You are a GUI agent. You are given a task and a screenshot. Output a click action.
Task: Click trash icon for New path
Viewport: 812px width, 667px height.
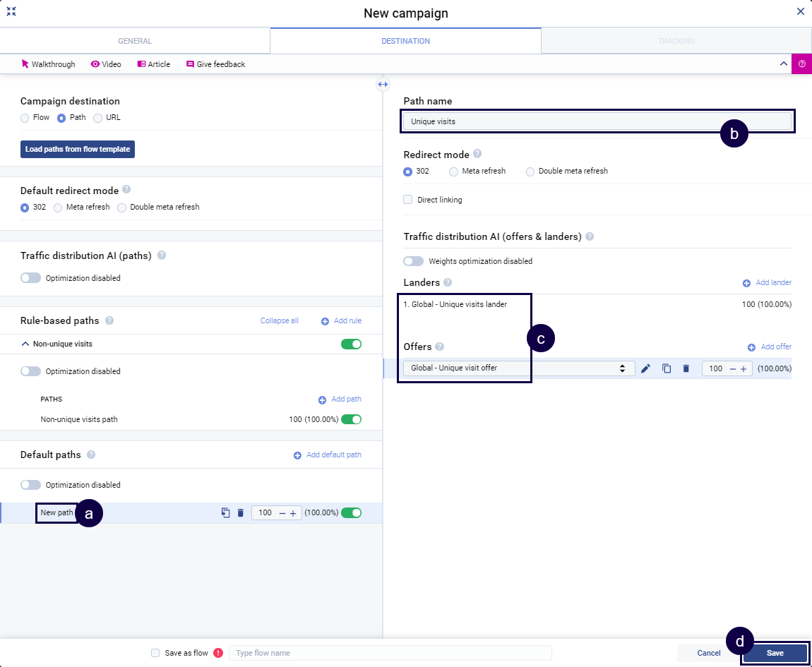240,513
